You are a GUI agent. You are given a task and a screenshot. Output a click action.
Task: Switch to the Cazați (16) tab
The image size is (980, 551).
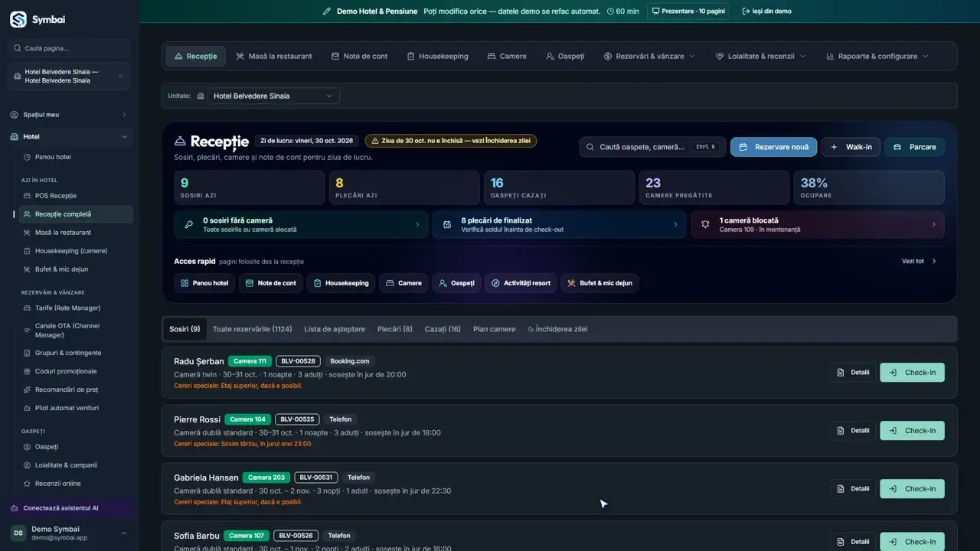click(443, 329)
